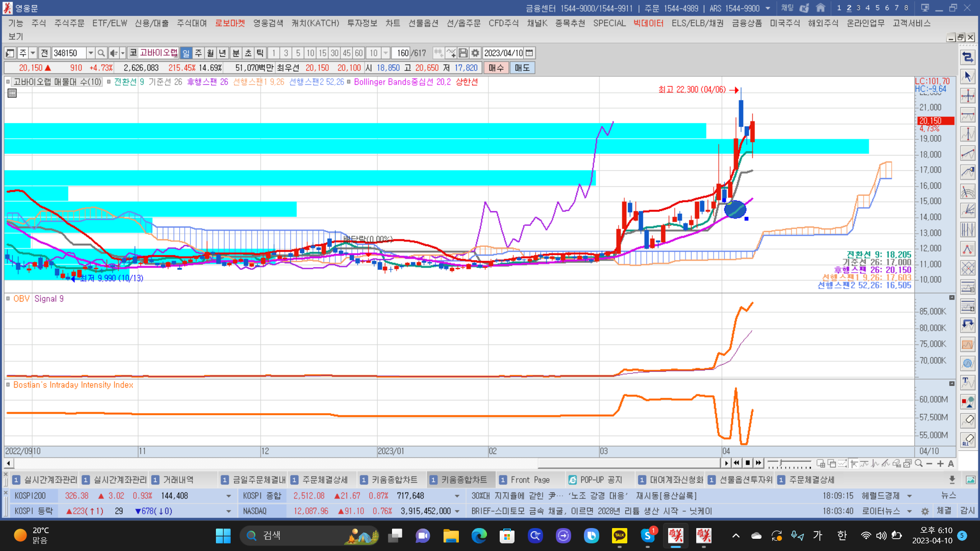Expand the stock code 348150 dropdown
980x551 pixels.
(90, 53)
